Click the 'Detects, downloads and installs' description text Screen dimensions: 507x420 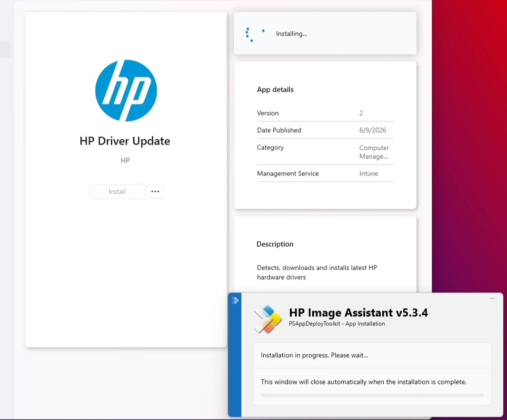coord(317,273)
